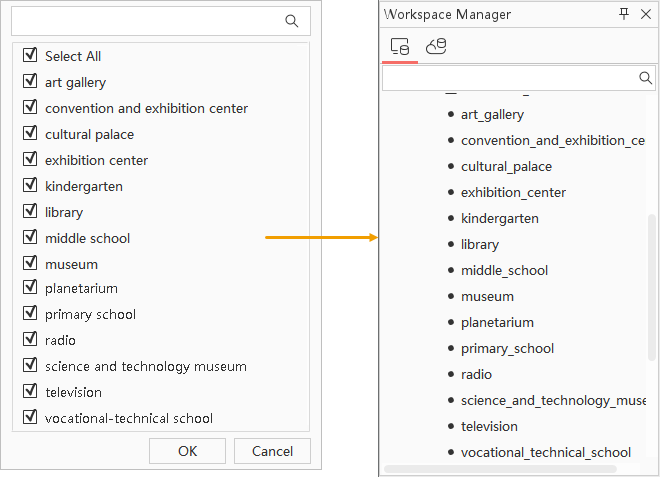Switch to the cloud datasource tab icon

coord(436,47)
